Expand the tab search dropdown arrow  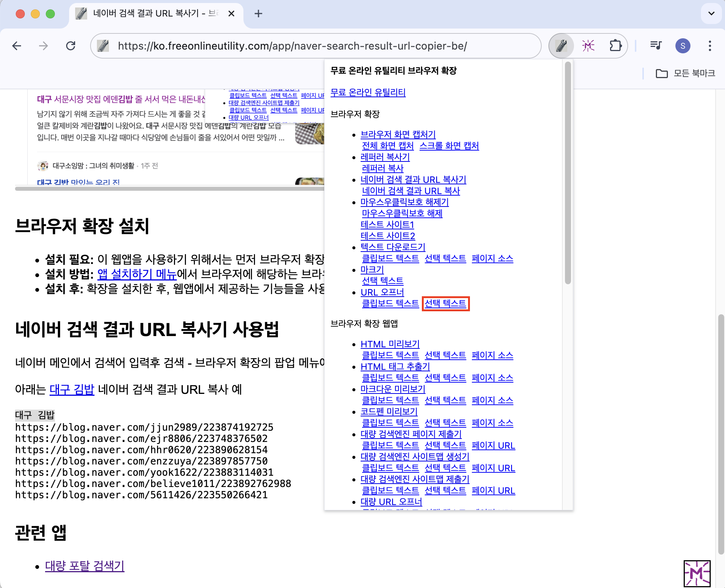click(711, 14)
